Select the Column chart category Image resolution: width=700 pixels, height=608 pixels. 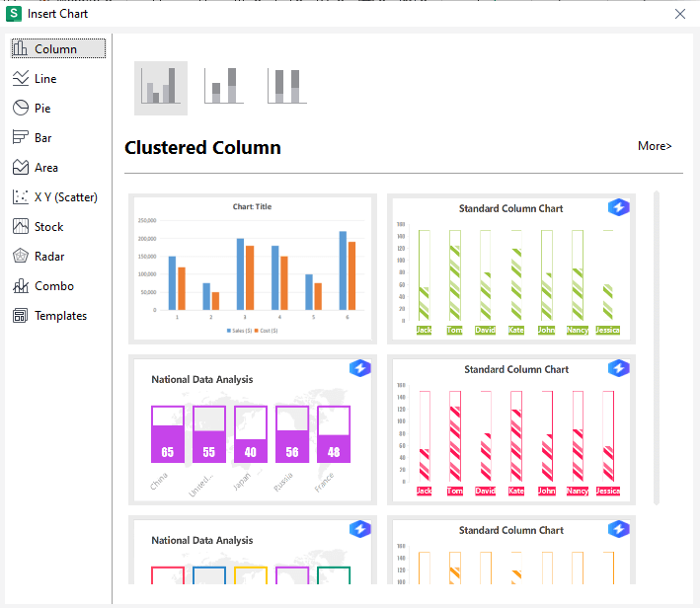[58, 48]
